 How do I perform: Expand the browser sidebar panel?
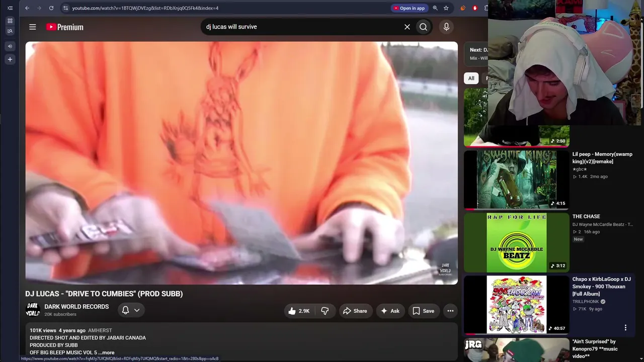10,8
